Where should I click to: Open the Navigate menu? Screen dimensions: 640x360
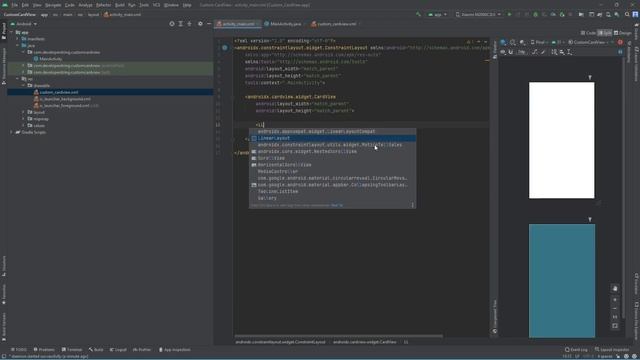pyautogui.click(x=53, y=5)
